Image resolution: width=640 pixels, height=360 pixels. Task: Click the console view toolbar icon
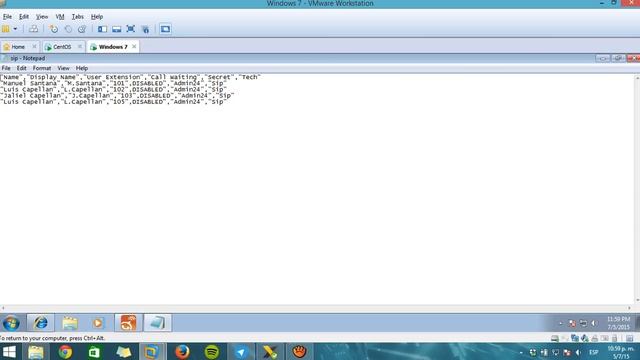click(x=165, y=29)
